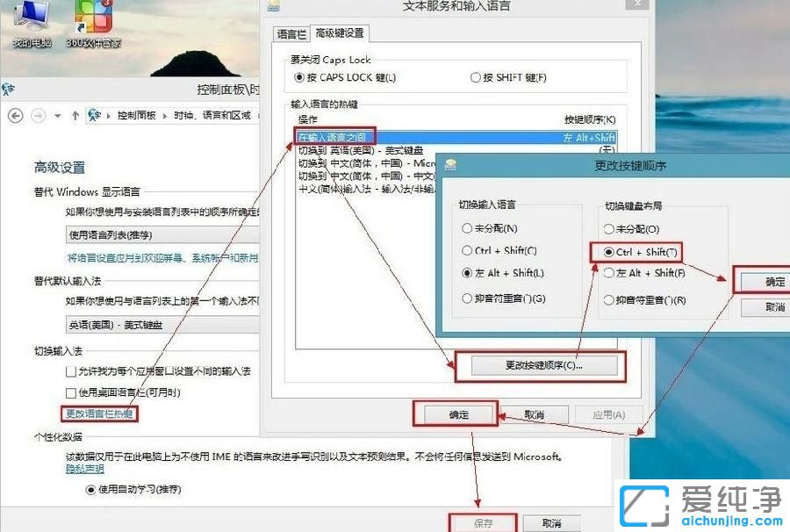
Task: Switch to the 语言栏 tab
Action: point(291,33)
